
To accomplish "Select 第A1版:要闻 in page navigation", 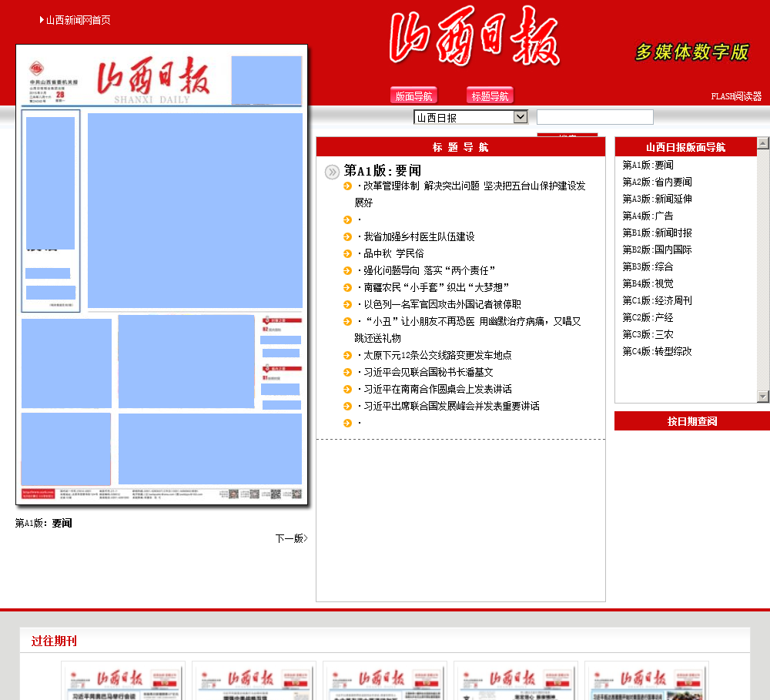I will [x=648, y=165].
